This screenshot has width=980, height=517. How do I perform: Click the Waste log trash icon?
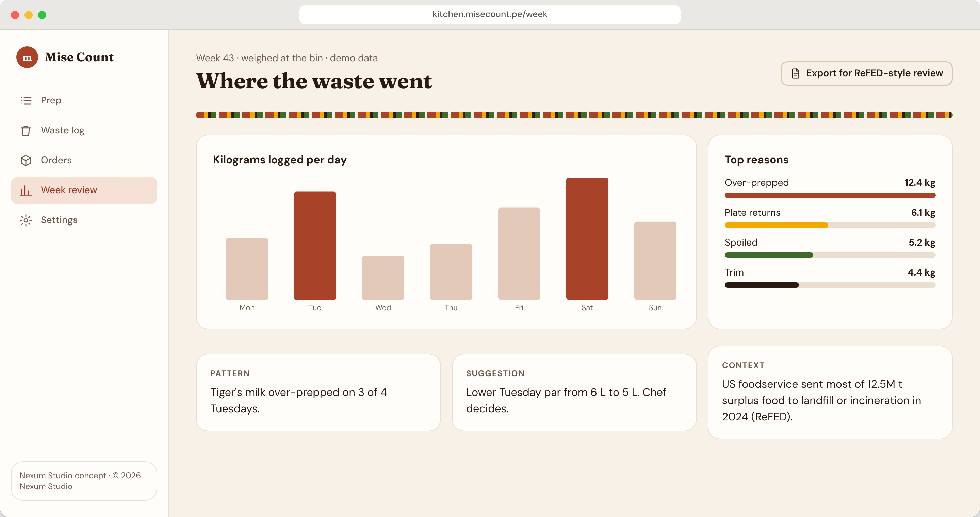[x=26, y=130]
